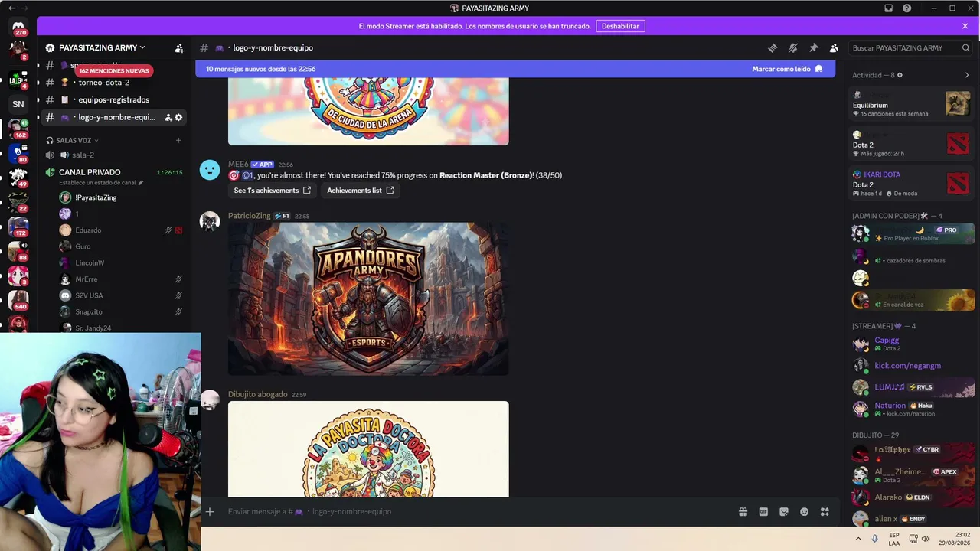Click the kick.com/negangm streamer entry
The width and height of the screenshot is (980, 551).
pyautogui.click(x=911, y=366)
